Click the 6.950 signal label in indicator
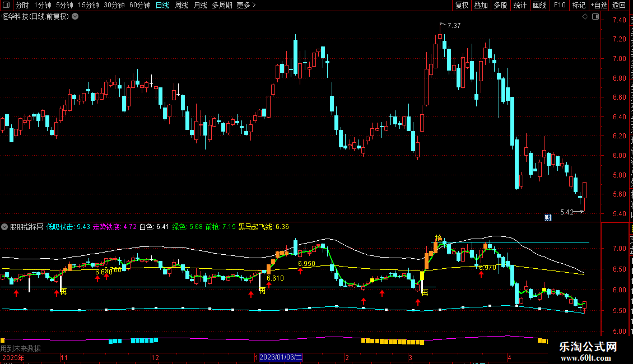This screenshot has width=633, height=364. [x=306, y=264]
